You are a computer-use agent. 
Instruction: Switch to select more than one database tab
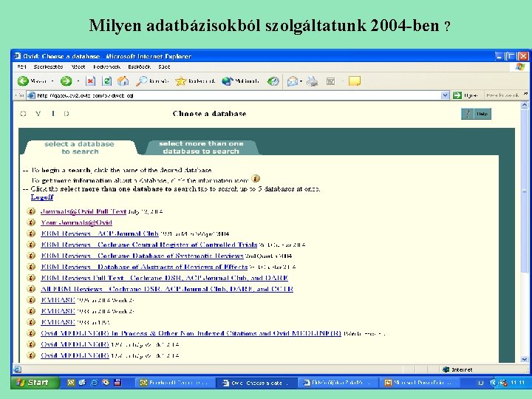(201, 148)
